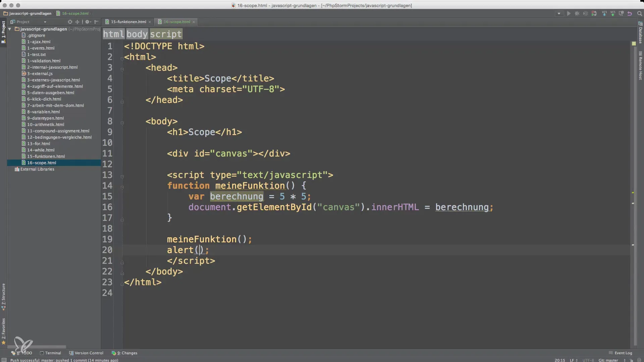Viewport: 644px width, 362px height.
Task: Select External Libraries node
Action: click(37, 169)
